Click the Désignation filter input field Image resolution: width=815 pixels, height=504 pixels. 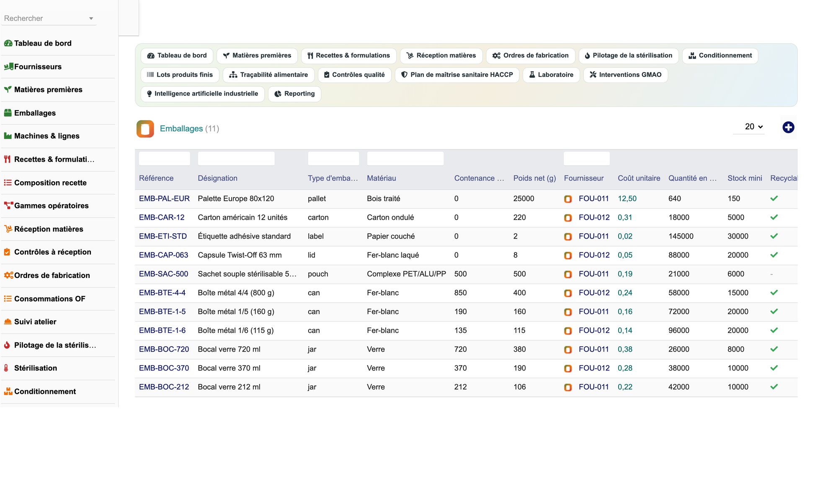[236, 159]
